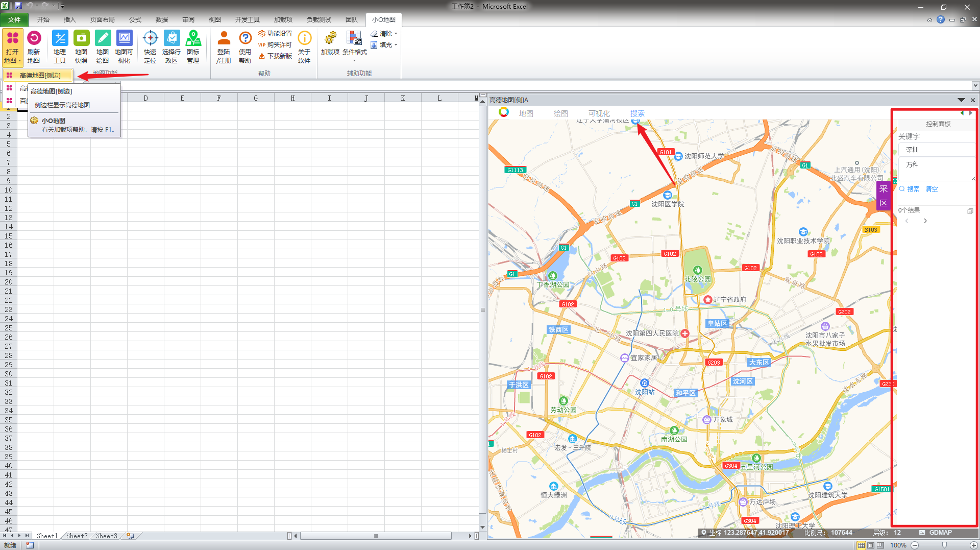980x550 pixels.
Task: Open quick access toolbar customize dropdown
Action: pos(62,6)
